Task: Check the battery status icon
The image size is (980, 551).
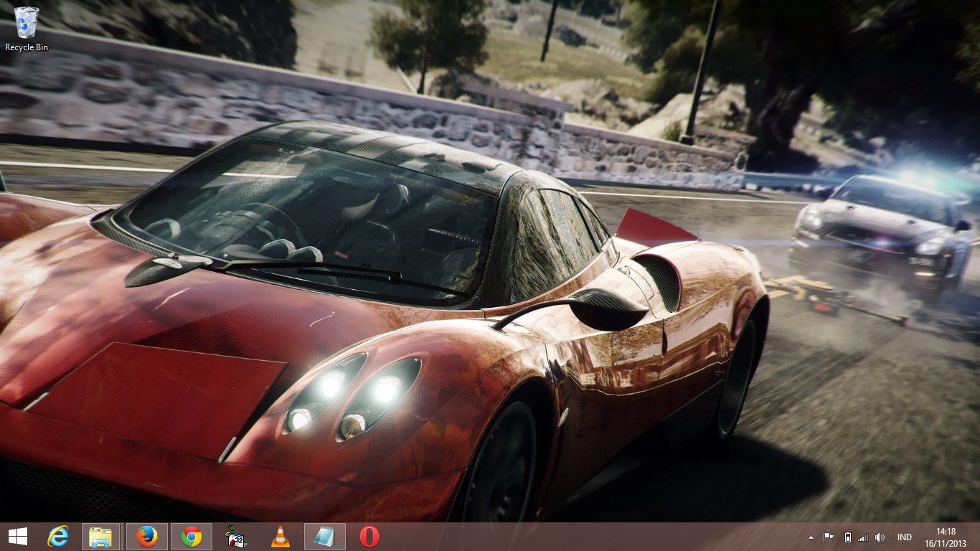Action: pos(847,537)
